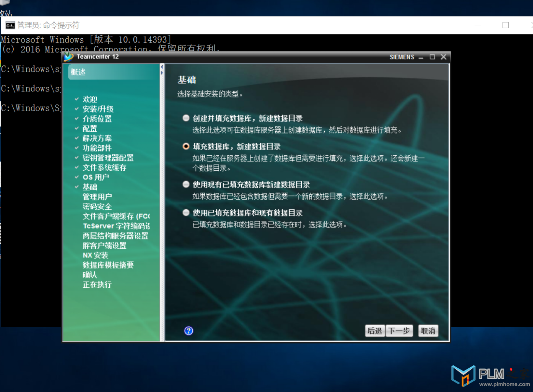This screenshot has width=533, height=392.
Task: Click the 管理用户 step
Action: coord(97,197)
